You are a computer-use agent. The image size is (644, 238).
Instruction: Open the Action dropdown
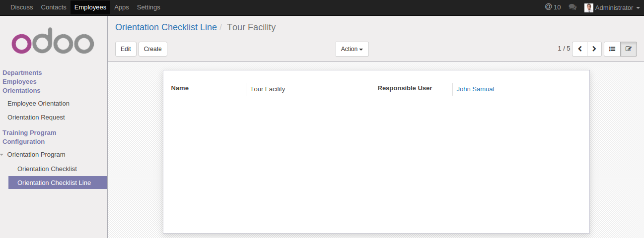click(x=352, y=49)
